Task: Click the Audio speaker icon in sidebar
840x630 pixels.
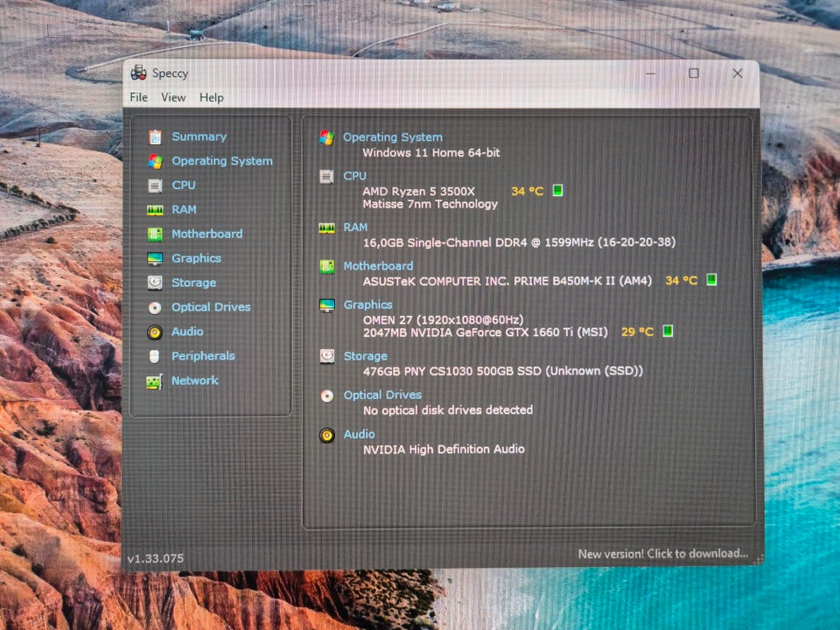Action: [155, 332]
